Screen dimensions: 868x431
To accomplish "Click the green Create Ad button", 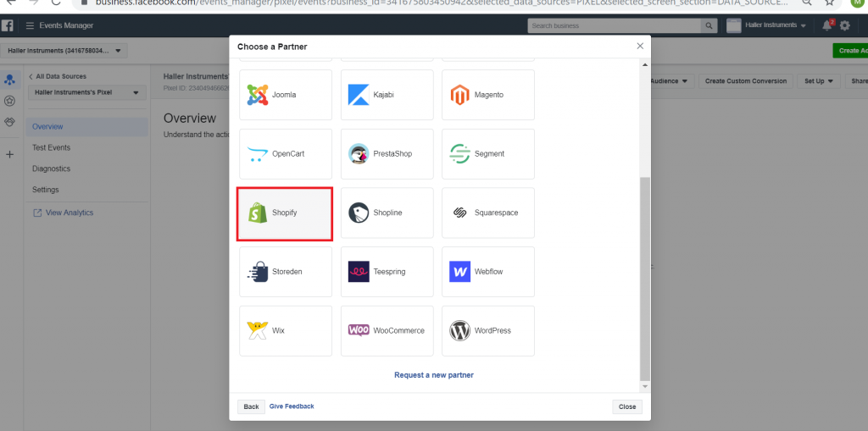I will [x=851, y=50].
